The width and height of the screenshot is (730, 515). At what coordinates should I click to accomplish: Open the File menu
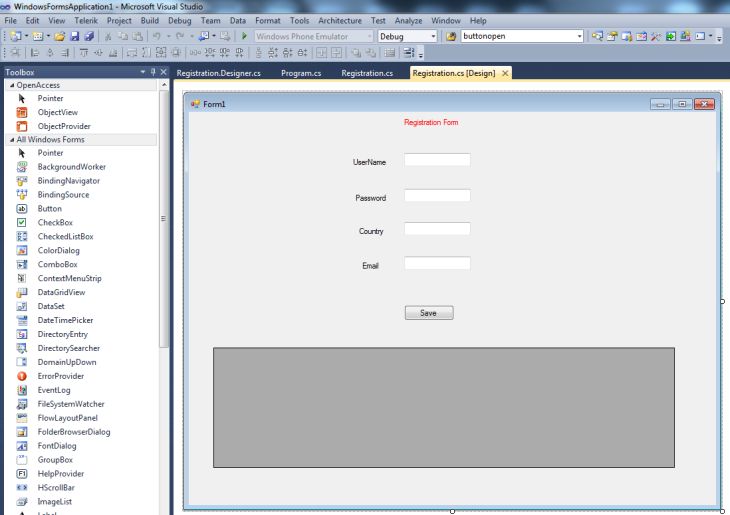click(x=10, y=20)
